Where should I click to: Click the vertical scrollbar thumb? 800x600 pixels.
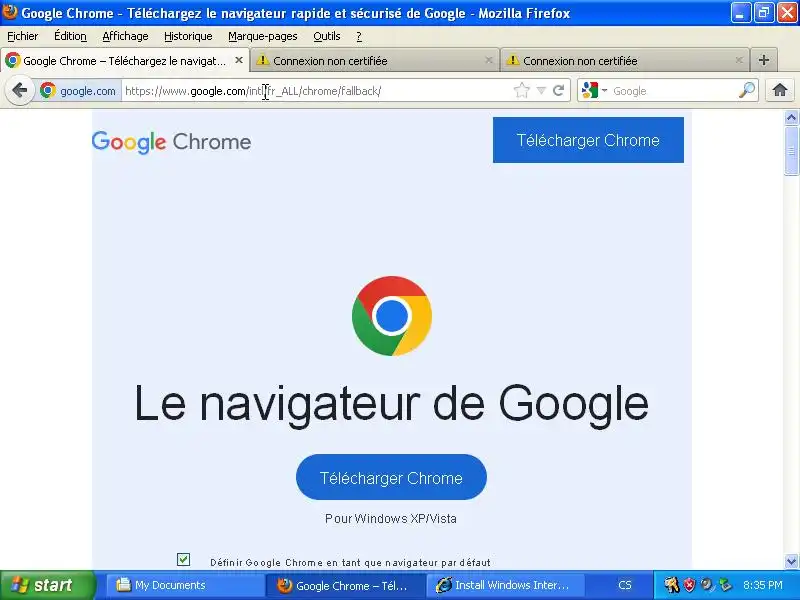[x=791, y=151]
